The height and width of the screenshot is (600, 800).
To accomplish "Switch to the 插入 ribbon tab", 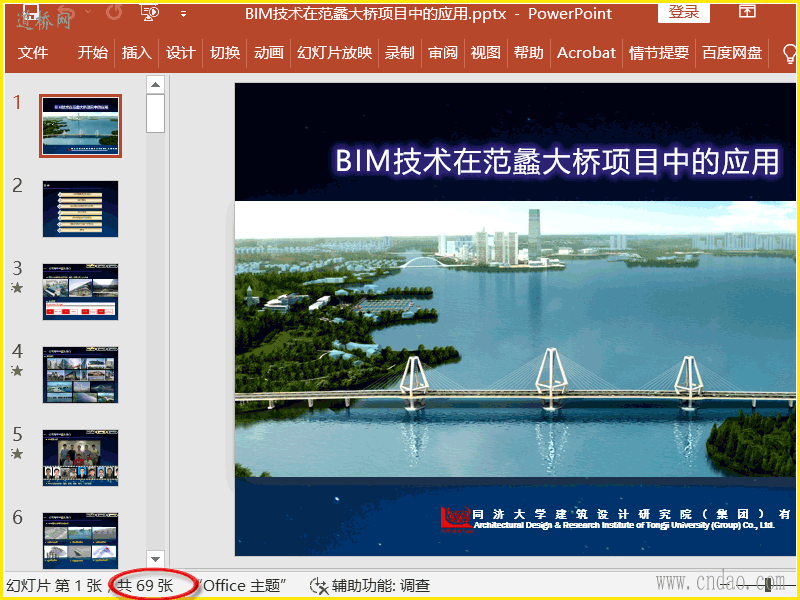I will tap(136, 53).
